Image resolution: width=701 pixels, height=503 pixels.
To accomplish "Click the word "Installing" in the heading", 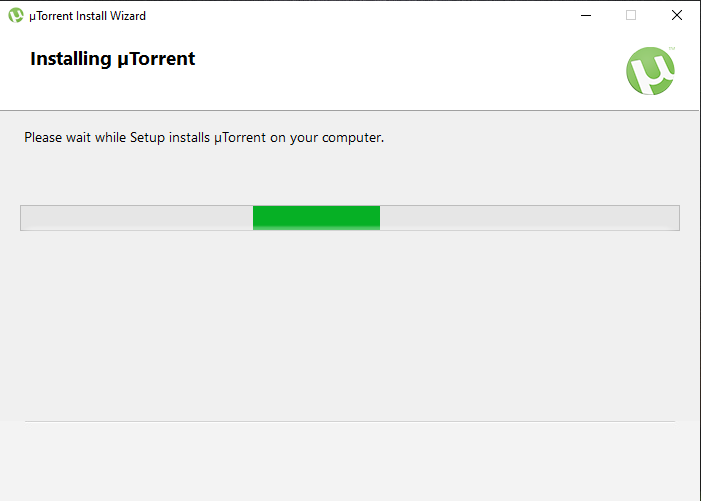I will point(71,59).
